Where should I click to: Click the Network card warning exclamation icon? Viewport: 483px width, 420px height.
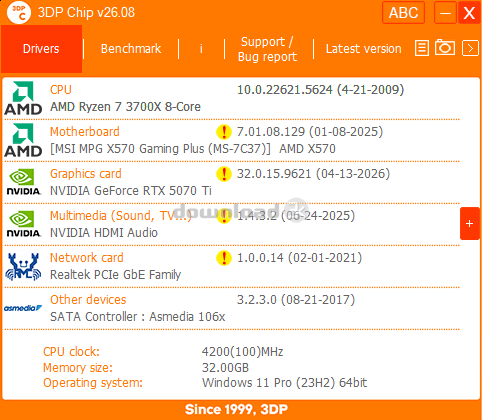[x=224, y=258]
